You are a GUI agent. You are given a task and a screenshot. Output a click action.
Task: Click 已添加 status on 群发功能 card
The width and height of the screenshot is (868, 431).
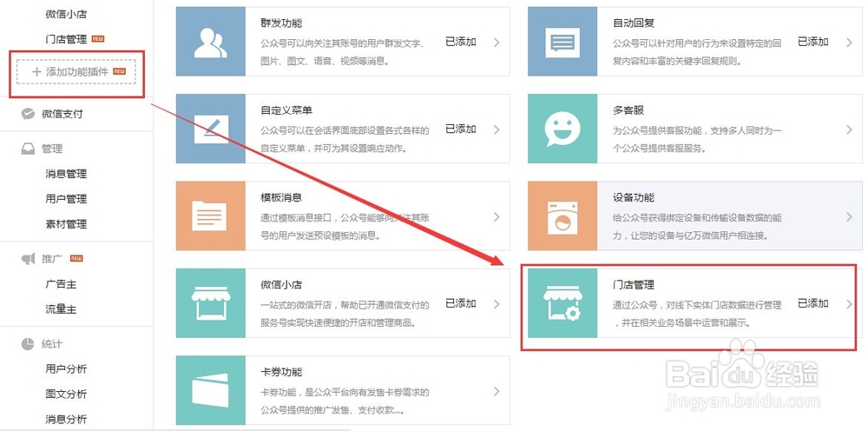click(x=461, y=42)
